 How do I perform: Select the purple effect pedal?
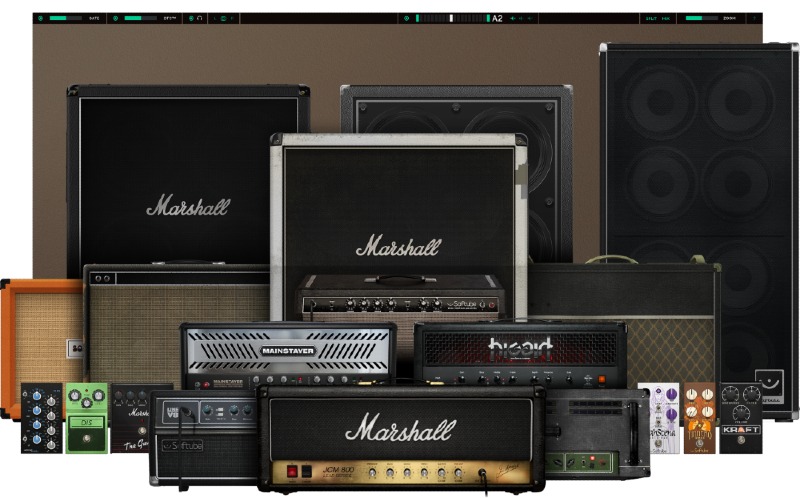coord(665,417)
